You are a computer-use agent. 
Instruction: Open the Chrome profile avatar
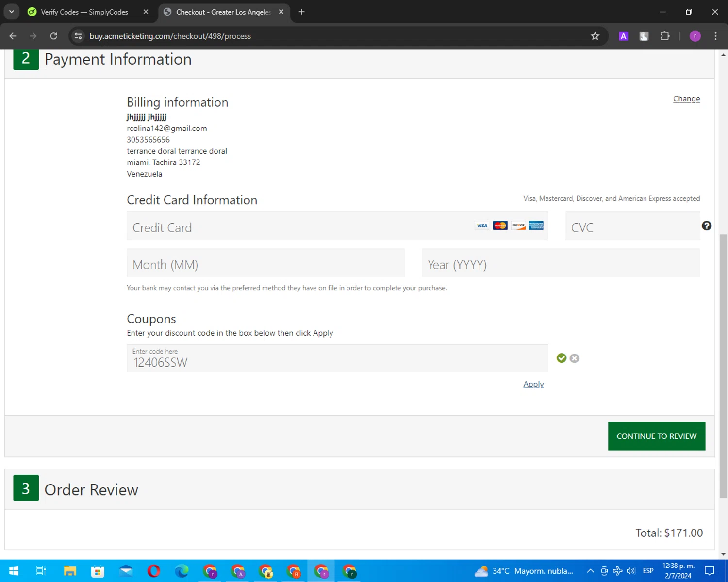point(695,36)
